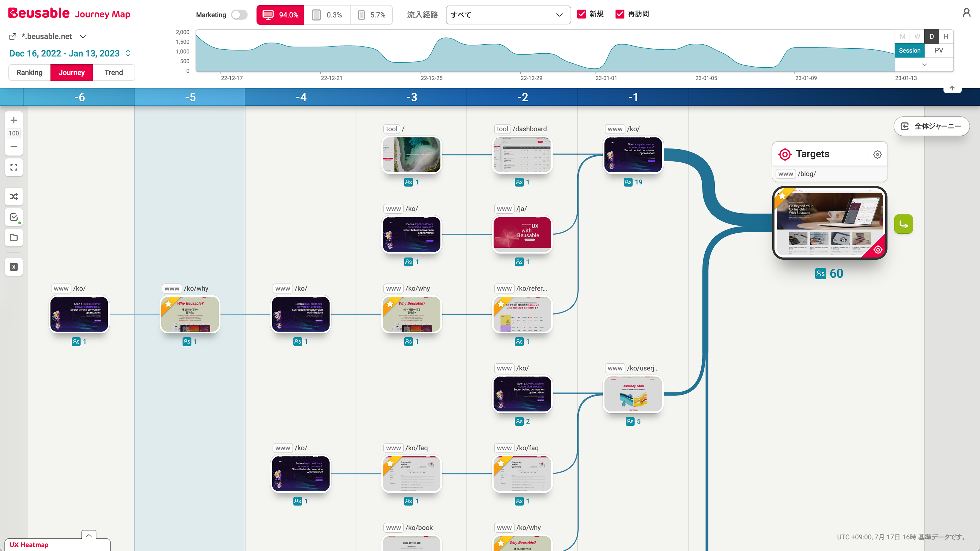Uncheck the 再訪問 checkbox
Viewport: 980px width, 551px height.
[620, 14]
